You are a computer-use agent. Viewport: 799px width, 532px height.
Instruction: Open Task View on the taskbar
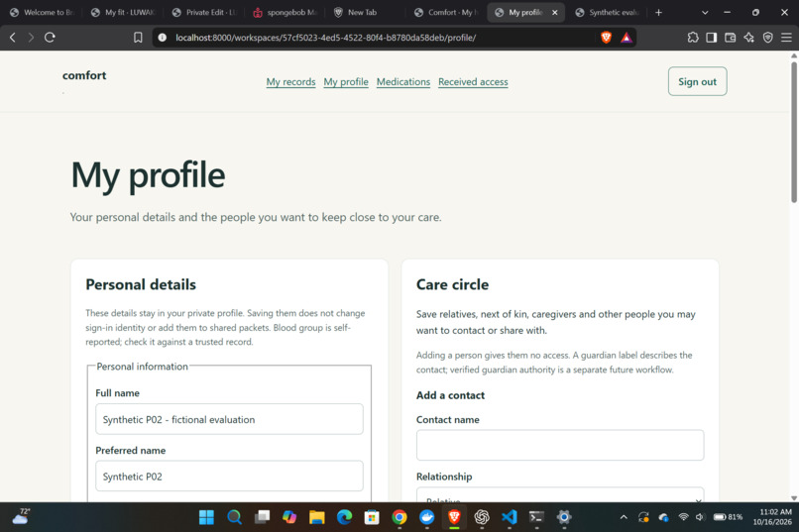[262, 517]
